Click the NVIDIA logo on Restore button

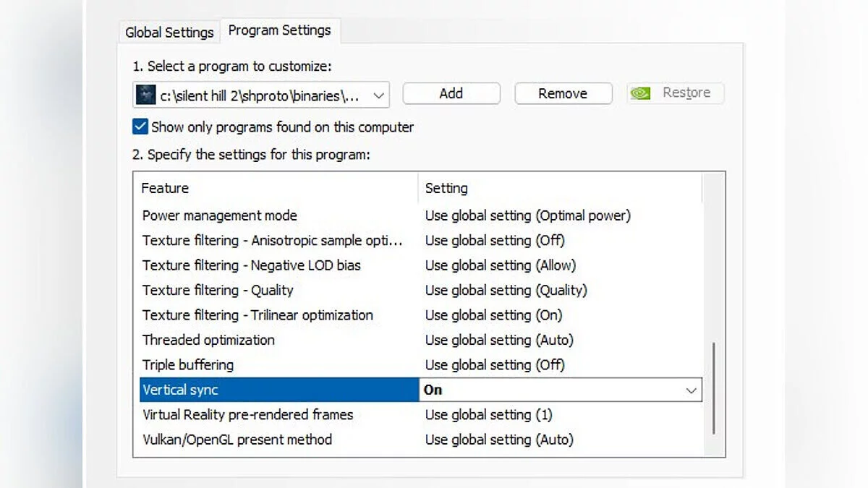pyautogui.click(x=639, y=93)
